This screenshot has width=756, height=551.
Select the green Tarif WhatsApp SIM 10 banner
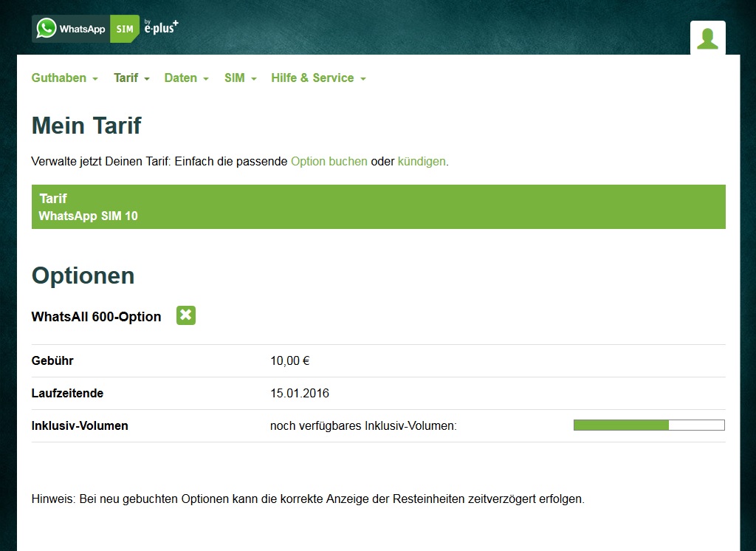pos(378,207)
